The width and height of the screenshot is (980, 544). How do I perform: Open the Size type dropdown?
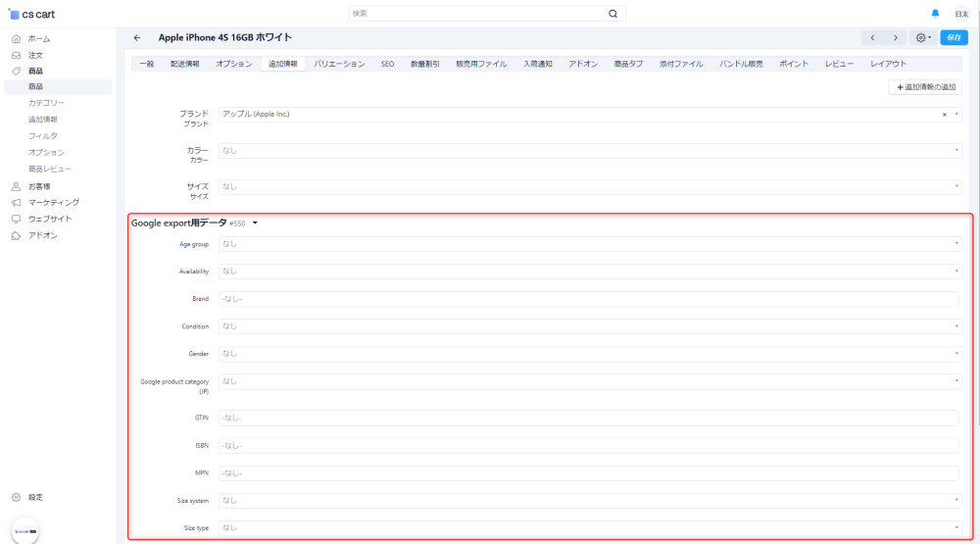coord(589,527)
